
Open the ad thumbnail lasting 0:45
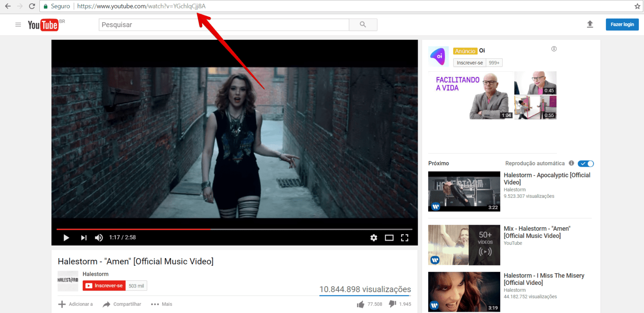535,83
